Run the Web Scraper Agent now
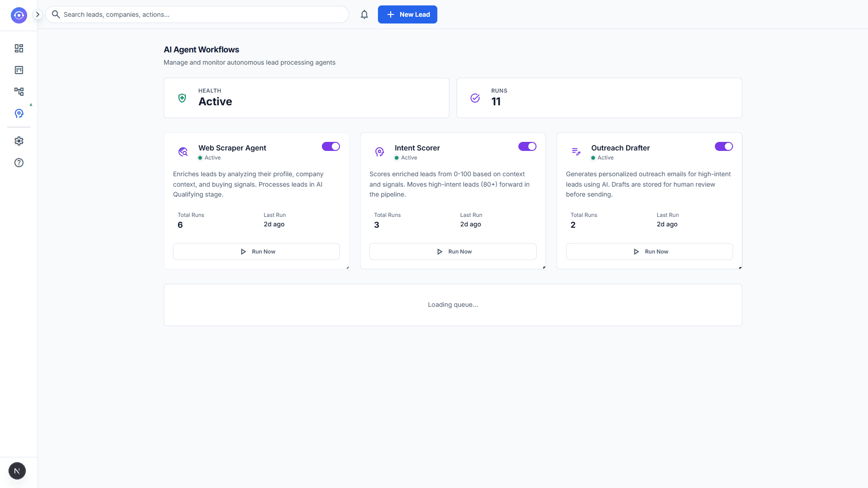Image resolution: width=868 pixels, height=488 pixels. [x=256, y=252]
